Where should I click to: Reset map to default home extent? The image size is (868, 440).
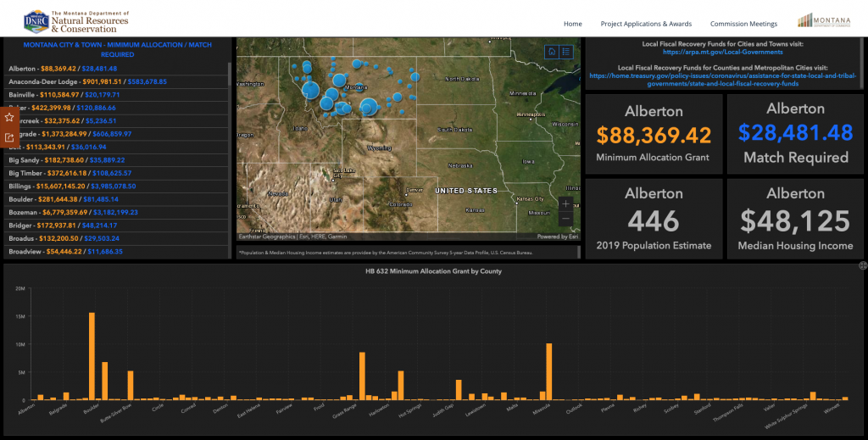coord(551,52)
